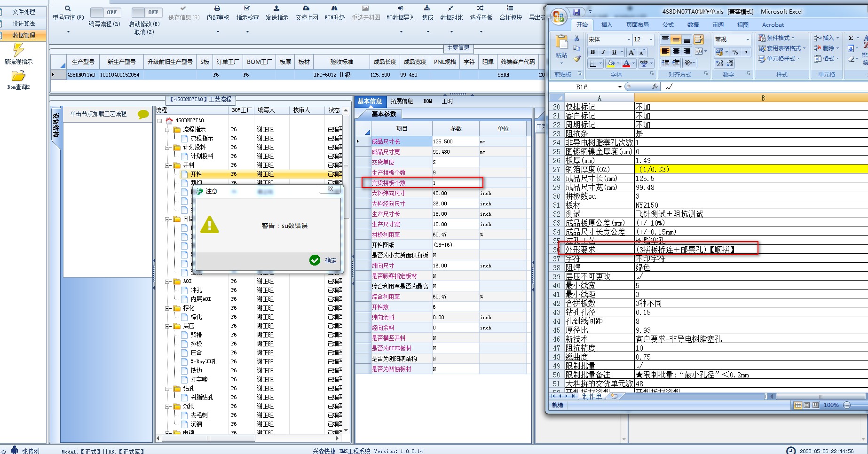Click the 指示检查 check icon
Image resolution: width=868 pixels, height=454 pixels.
247,8
